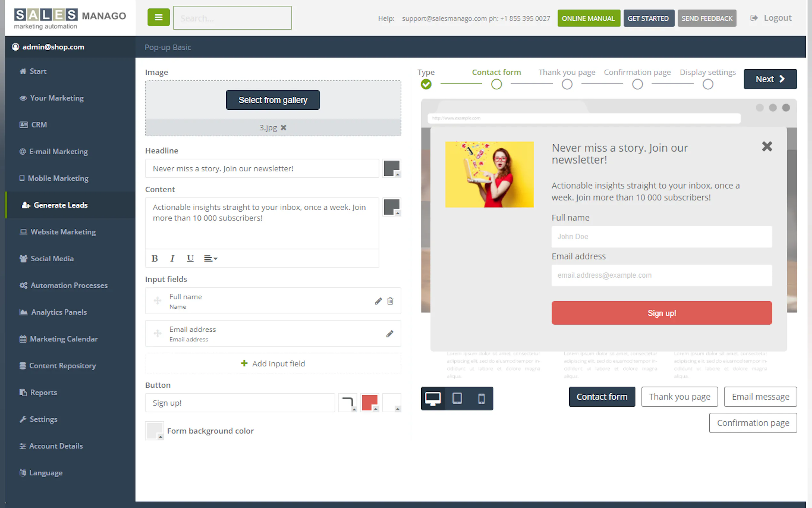Edit the Full name input field
Screen dimensions: 812x508
(x=378, y=301)
